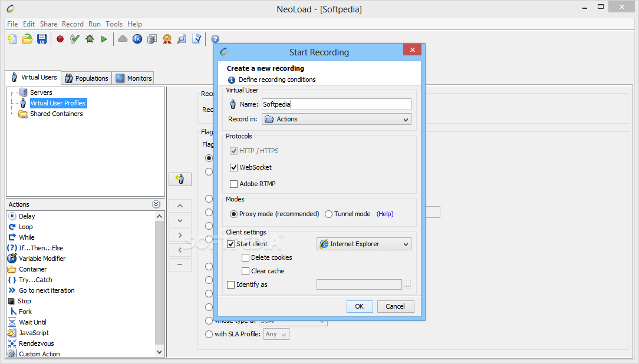
Task: Click the database grid toolbar icon
Action: pos(152,39)
